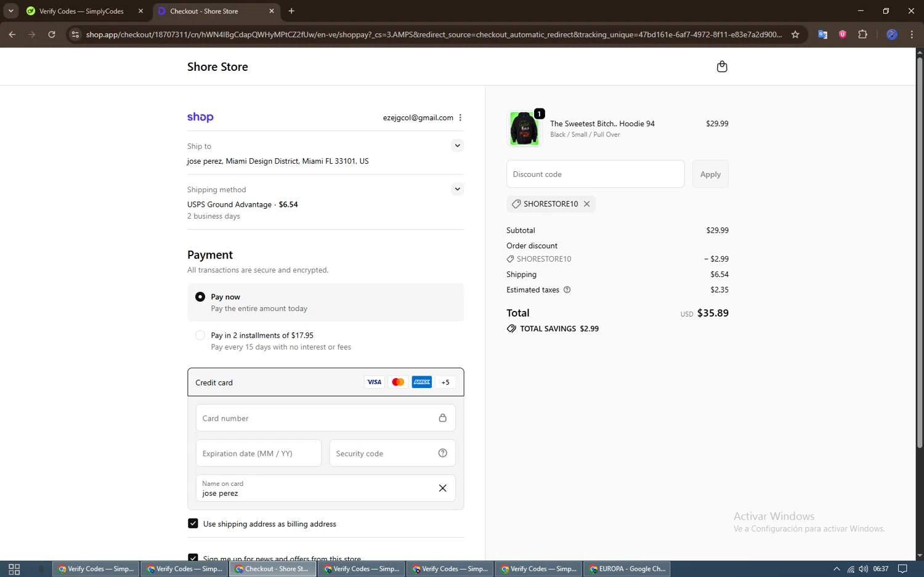Open Windows Start button
This screenshot has height=577, width=924.
coord(14,569)
